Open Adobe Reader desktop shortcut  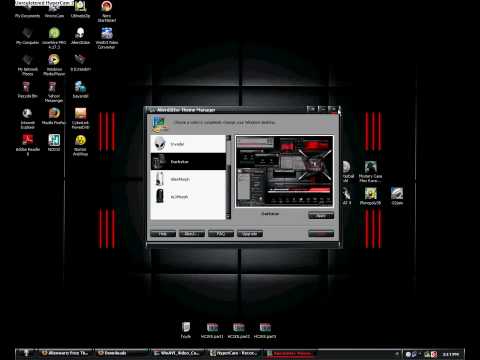[x=28, y=144]
